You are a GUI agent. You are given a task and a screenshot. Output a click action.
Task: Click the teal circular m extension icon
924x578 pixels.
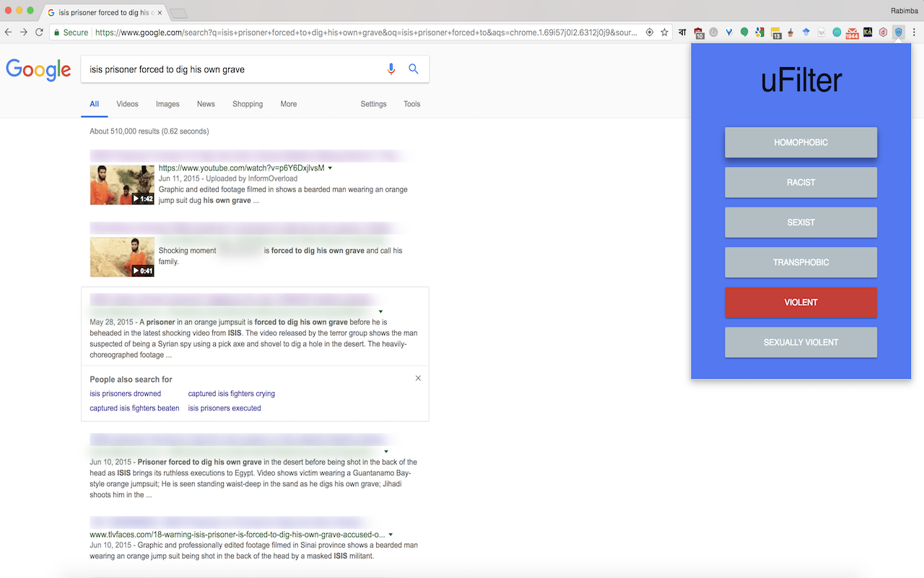pyautogui.click(x=837, y=33)
